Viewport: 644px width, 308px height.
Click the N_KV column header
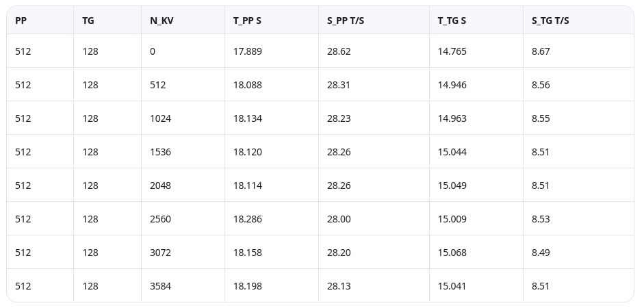(x=162, y=21)
